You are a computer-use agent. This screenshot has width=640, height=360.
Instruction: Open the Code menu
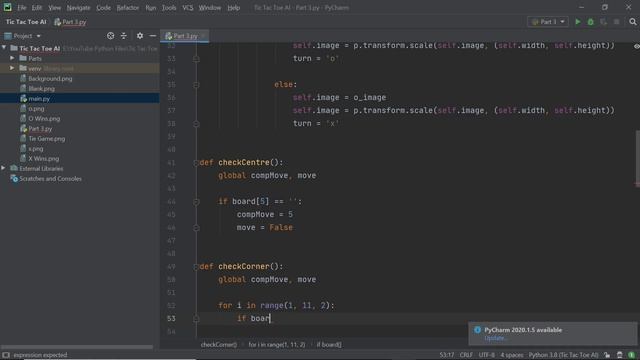(x=103, y=7)
